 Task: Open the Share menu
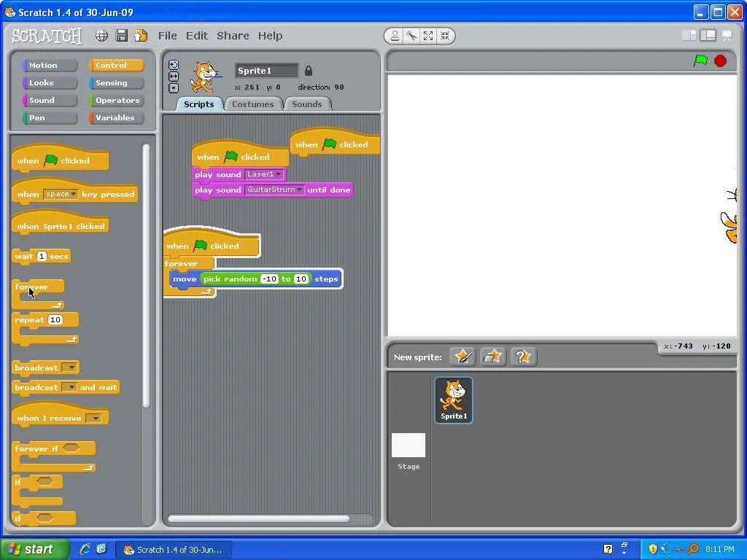(x=233, y=36)
